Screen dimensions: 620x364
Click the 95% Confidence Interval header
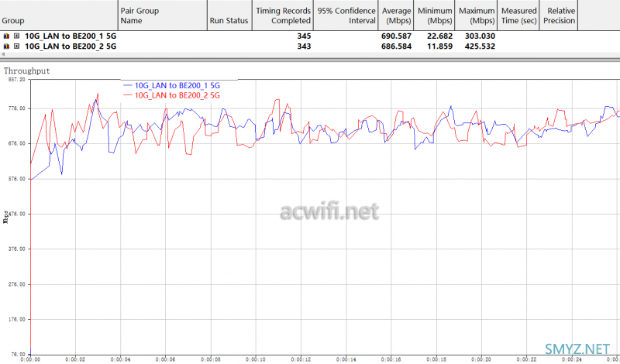(345, 15)
